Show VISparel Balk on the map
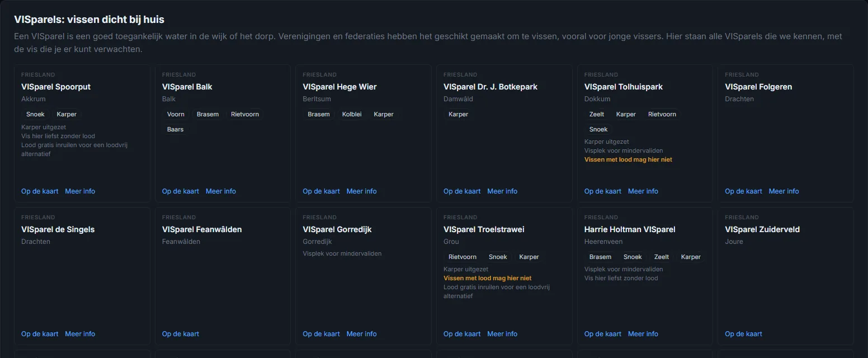 [x=181, y=191]
